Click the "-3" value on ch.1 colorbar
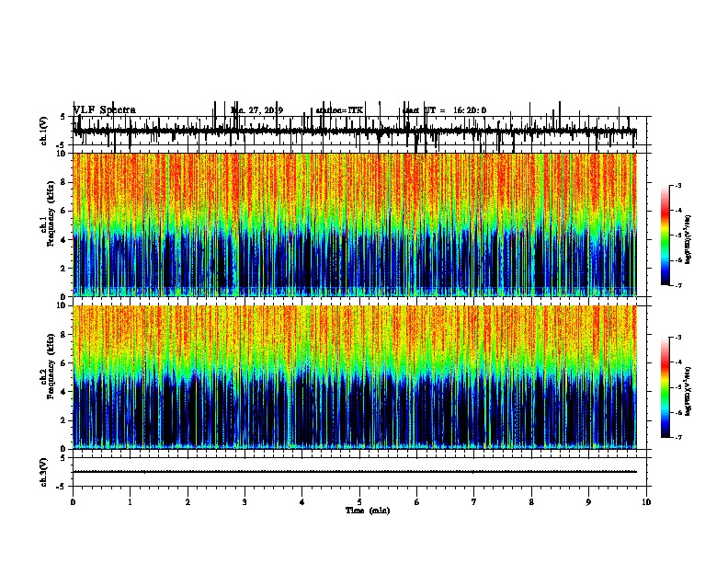 [x=677, y=186]
